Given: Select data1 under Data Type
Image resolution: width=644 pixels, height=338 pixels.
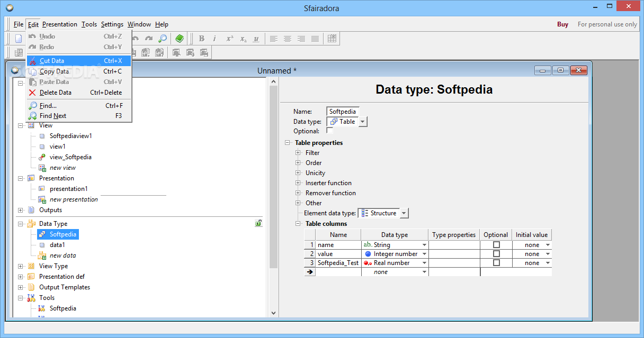Looking at the screenshot, I should tap(57, 245).
